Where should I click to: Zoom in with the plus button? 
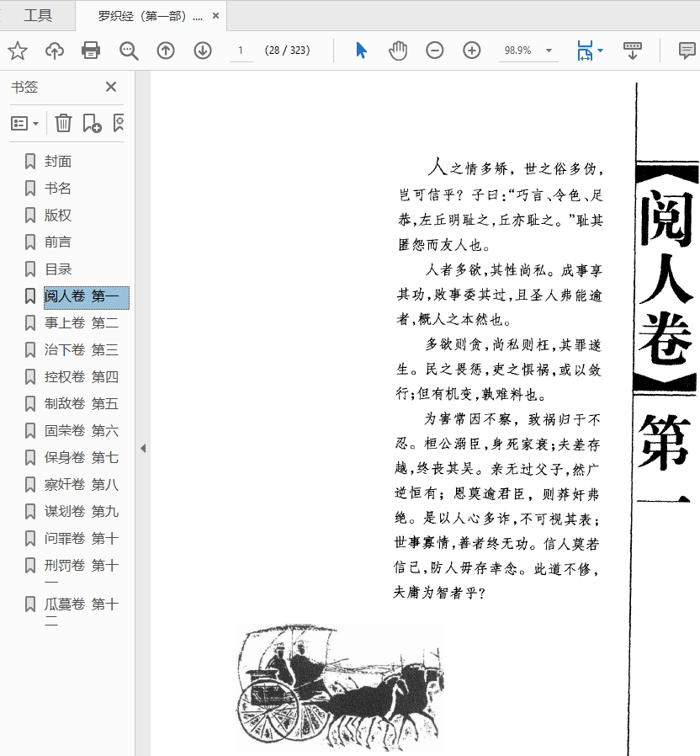coord(472,51)
